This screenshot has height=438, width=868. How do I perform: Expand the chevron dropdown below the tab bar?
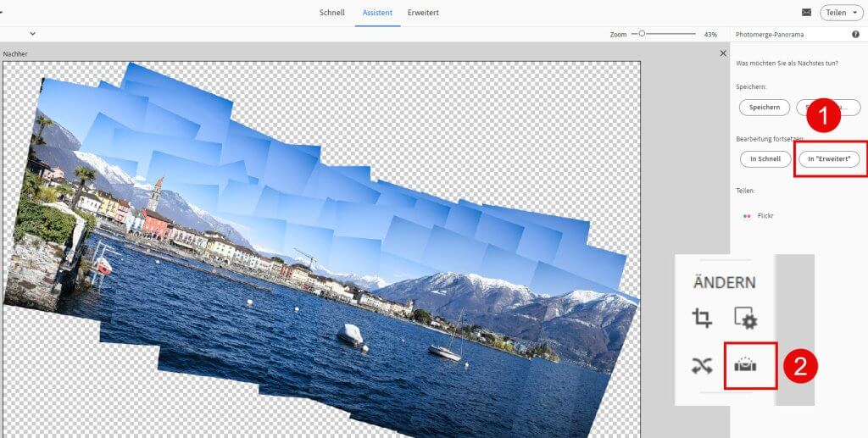(33, 34)
